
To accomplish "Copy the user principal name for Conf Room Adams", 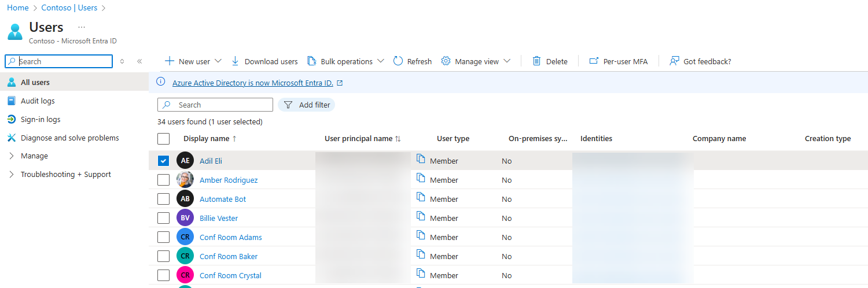I will pos(421,235).
